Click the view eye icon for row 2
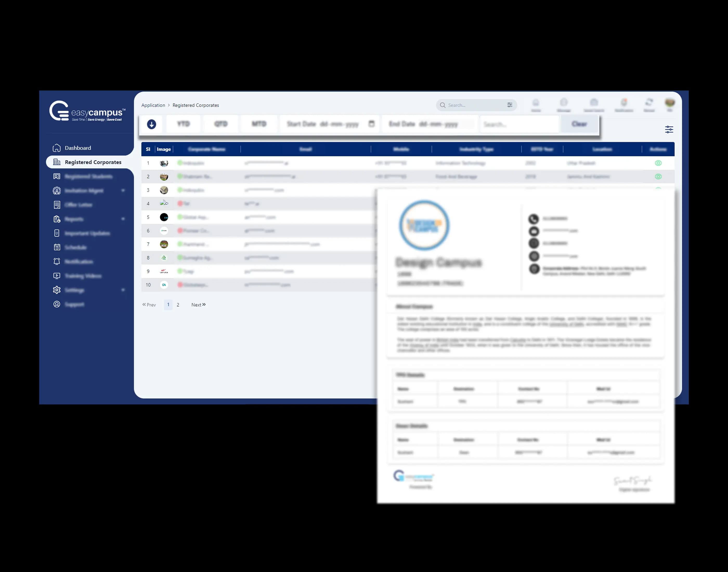This screenshot has width=728, height=572. point(658,177)
